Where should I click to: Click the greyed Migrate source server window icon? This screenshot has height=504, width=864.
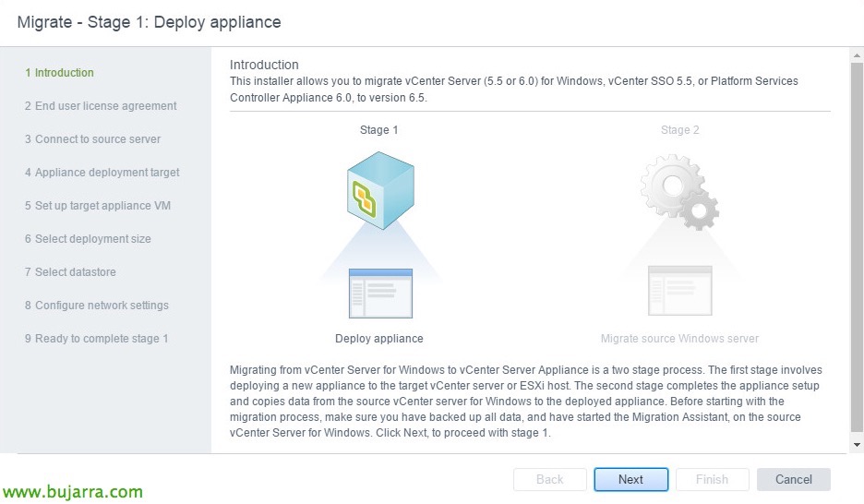pos(679,291)
